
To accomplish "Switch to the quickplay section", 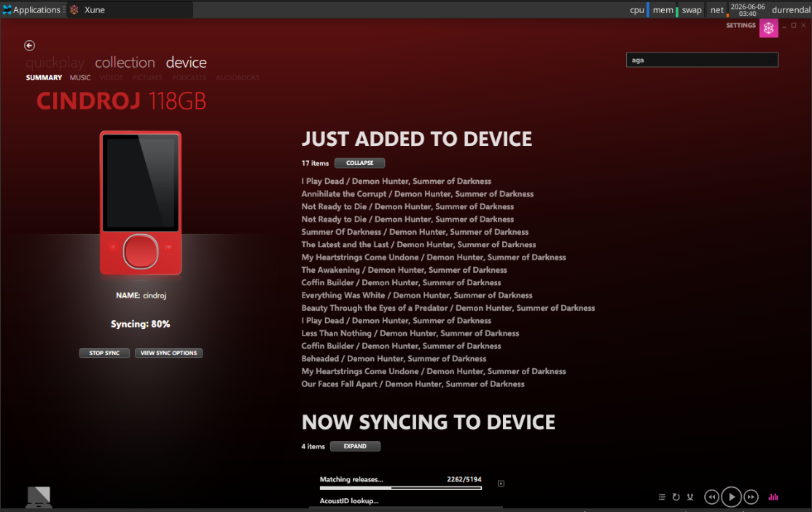I will click(55, 63).
